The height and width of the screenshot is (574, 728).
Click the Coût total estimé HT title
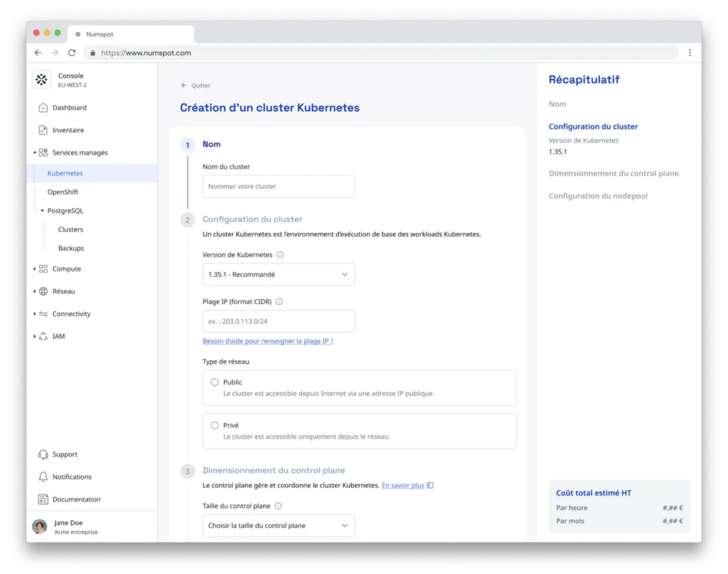point(594,493)
